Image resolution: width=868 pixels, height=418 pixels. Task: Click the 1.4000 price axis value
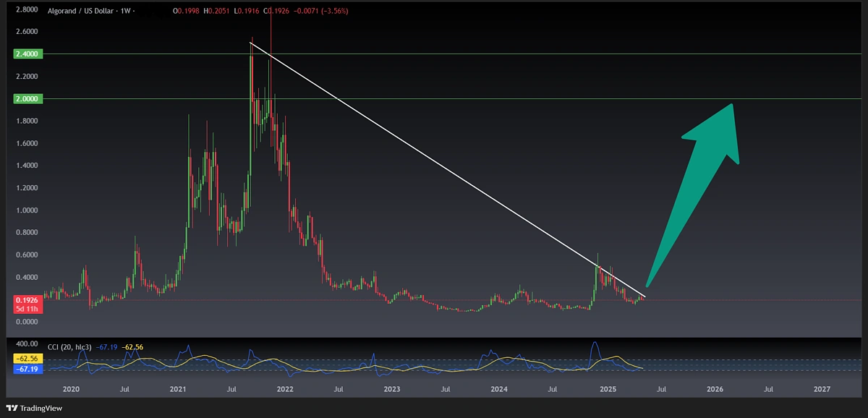pyautogui.click(x=27, y=166)
